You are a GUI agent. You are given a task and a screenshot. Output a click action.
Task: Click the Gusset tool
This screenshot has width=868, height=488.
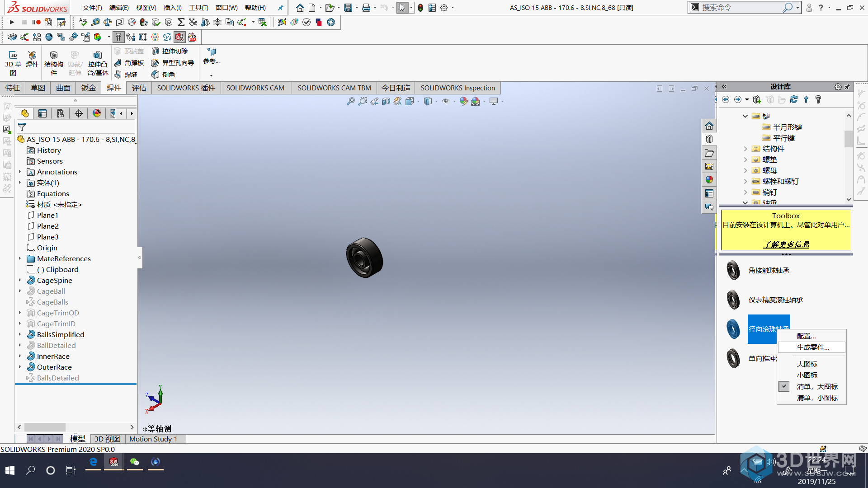(x=129, y=63)
